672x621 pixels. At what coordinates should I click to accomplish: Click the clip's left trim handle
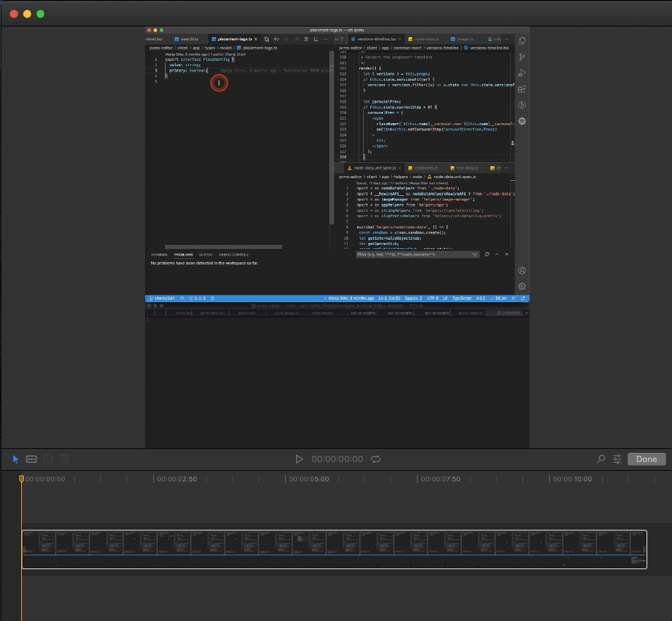pos(24,549)
